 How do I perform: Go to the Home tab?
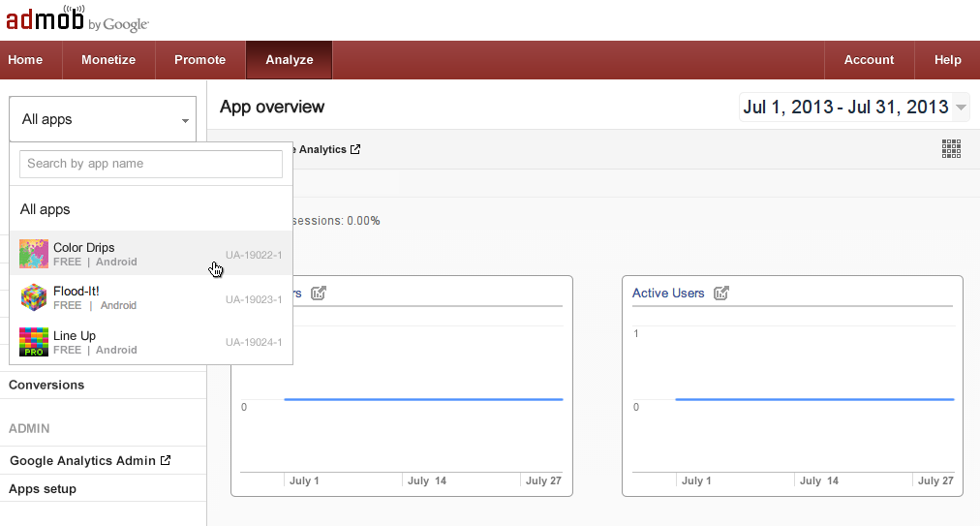coord(25,60)
